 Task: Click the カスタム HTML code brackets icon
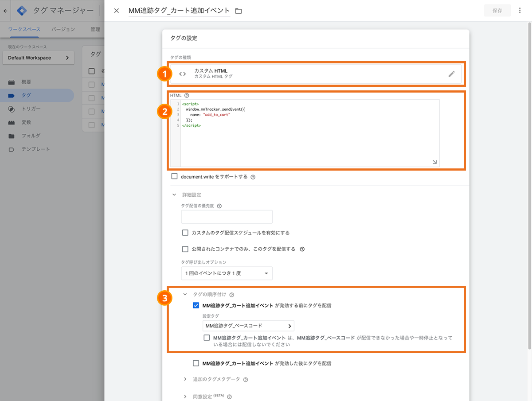pyautogui.click(x=182, y=74)
